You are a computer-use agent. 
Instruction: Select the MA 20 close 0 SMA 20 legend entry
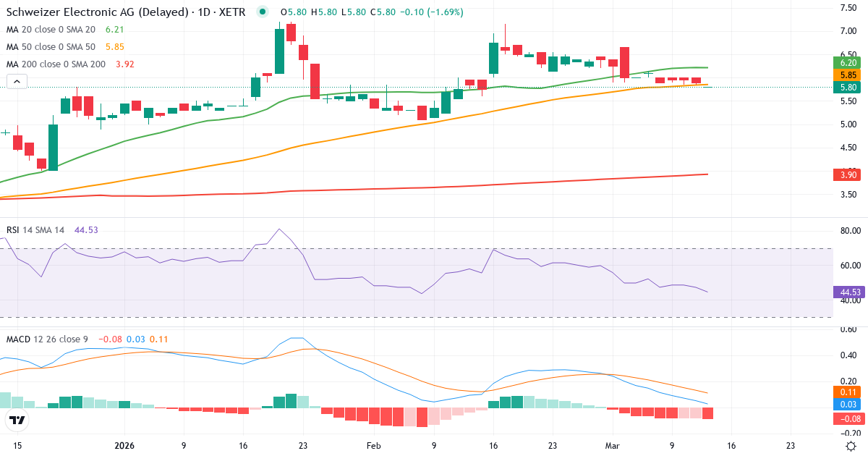(54, 29)
